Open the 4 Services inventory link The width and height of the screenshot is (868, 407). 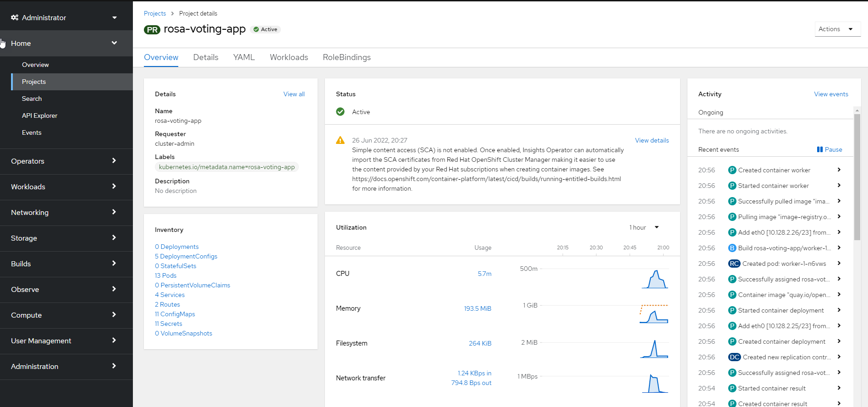pos(170,295)
